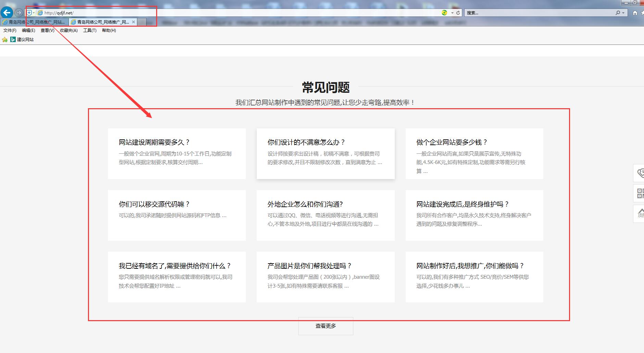This screenshot has height=353, width=644.
Task: Click the Refresh page icon
Action: [458, 13]
